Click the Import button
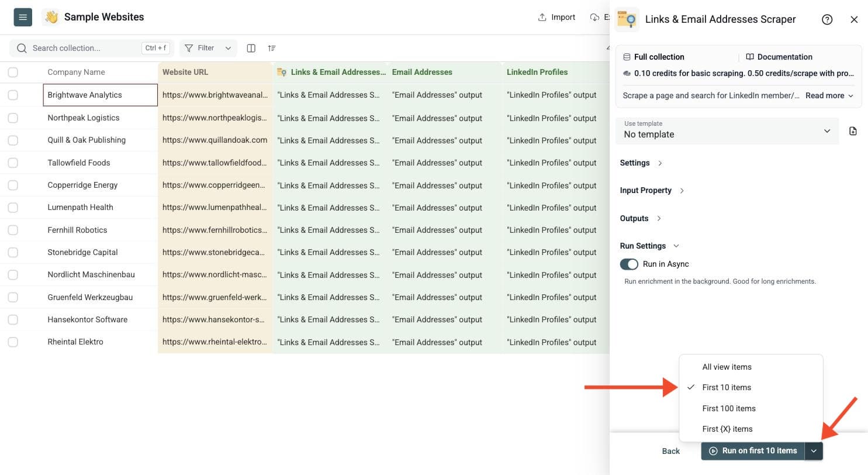Screen dimensions: 868x475 [556, 18]
